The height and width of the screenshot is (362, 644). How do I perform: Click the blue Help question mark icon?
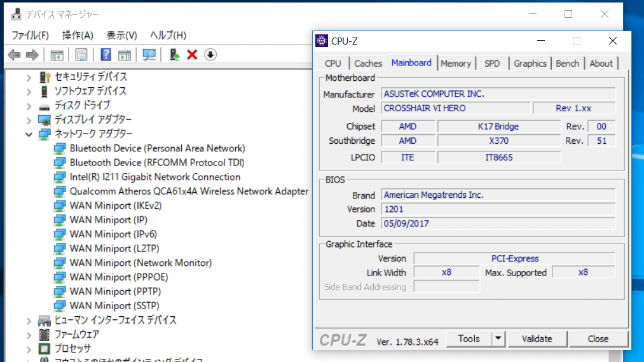[106, 55]
